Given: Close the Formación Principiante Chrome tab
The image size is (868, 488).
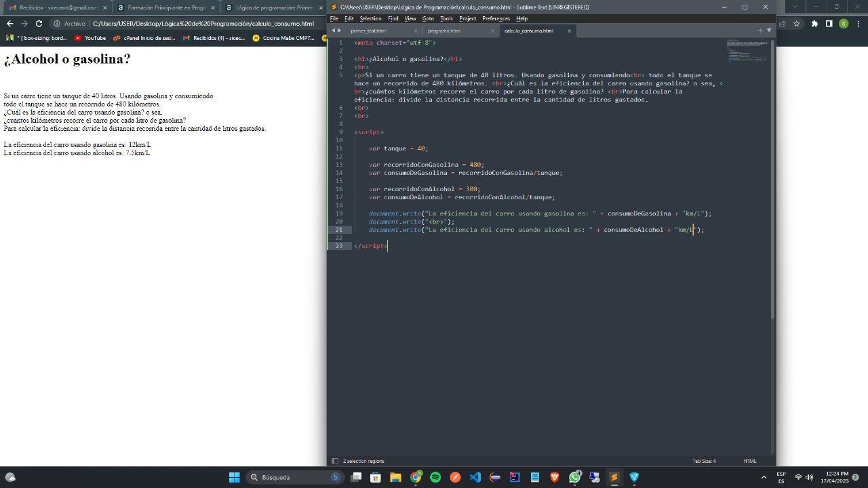Looking at the screenshot, I should pos(213,7).
